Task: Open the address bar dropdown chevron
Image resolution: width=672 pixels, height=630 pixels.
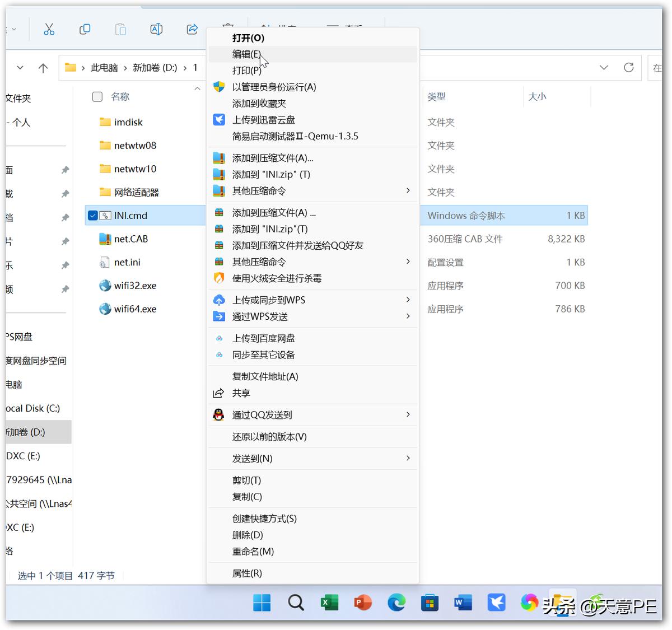Action: [604, 67]
